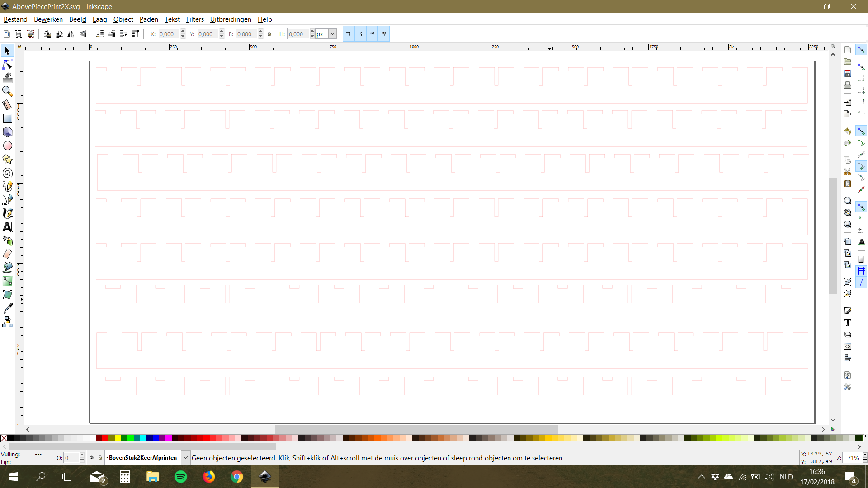Increase zoom percentage with stepper arrow
The height and width of the screenshot is (488, 868).
pos(865,455)
